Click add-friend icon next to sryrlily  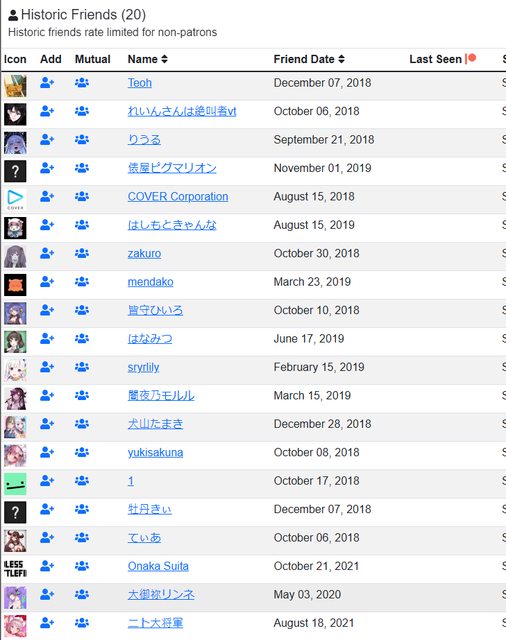click(x=47, y=367)
